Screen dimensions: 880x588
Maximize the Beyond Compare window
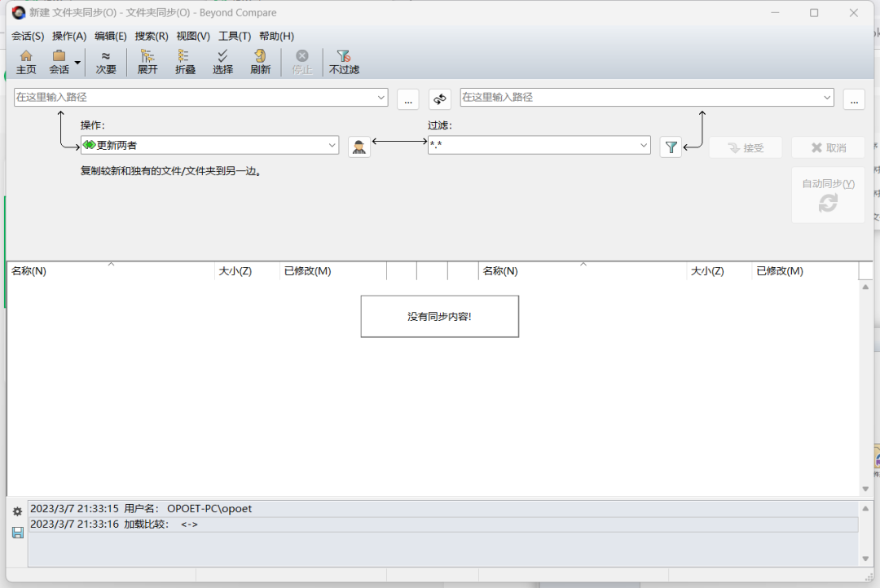814,12
